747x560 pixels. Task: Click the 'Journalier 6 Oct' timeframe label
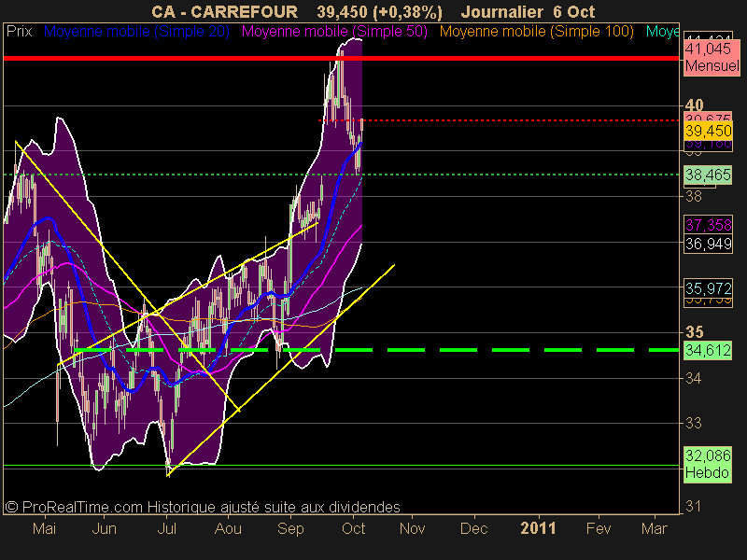pyautogui.click(x=529, y=11)
